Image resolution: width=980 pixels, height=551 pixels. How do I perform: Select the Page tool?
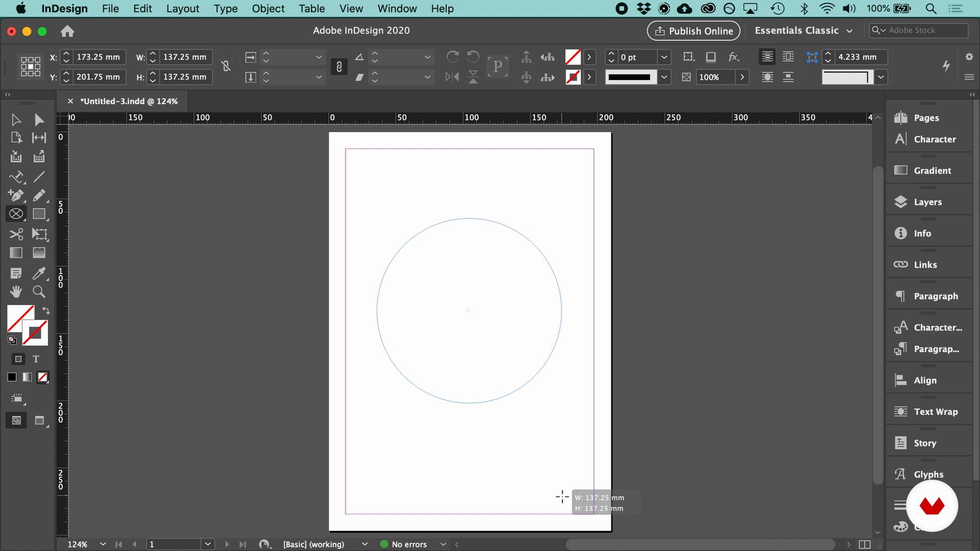tap(16, 138)
